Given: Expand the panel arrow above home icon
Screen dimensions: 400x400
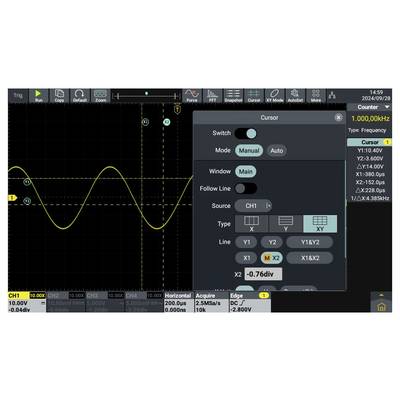Looking at the screenshot, I should pyautogui.click(x=381, y=295).
